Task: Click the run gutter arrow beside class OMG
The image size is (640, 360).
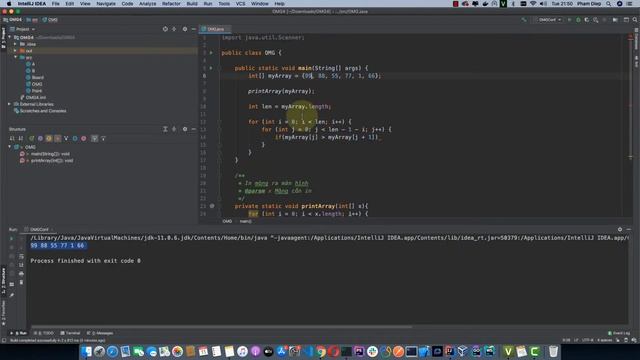Action: tap(211, 53)
